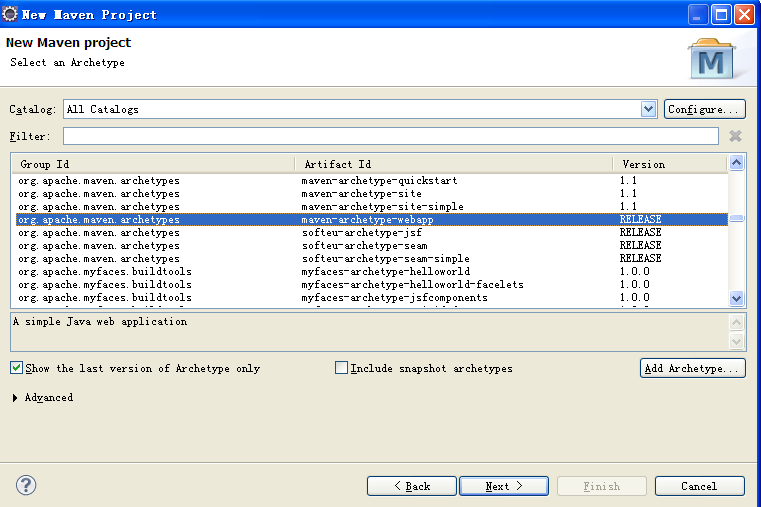Minimize the New Maven Project window
Image resolution: width=761 pixels, height=507 pixels.
(x=698, y=15)
